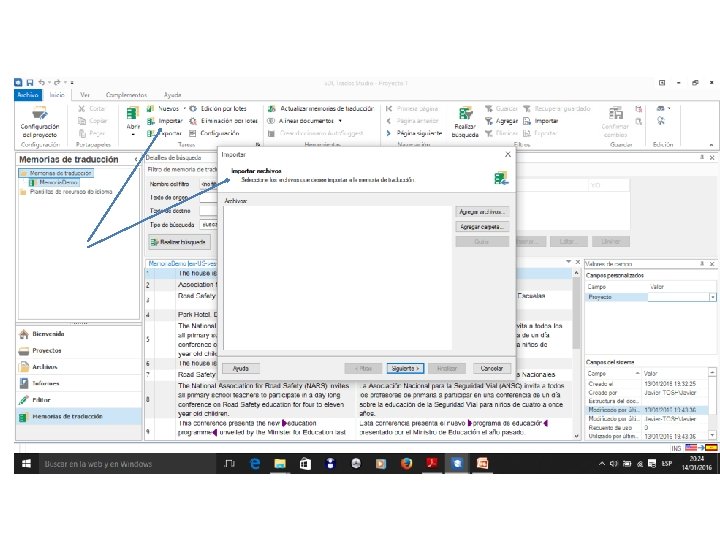Image resolution: width=720 pixels, height=540 pixels.
Task: Sort system fields by the Campo column
Action: click(x=613, y=373)
